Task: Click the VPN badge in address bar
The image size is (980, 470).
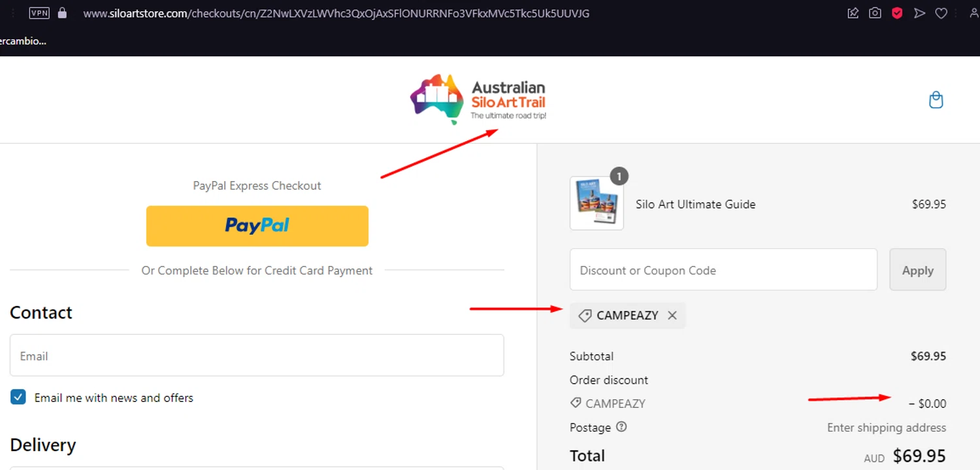Action: pyautogui.click(x=39, y=12)
